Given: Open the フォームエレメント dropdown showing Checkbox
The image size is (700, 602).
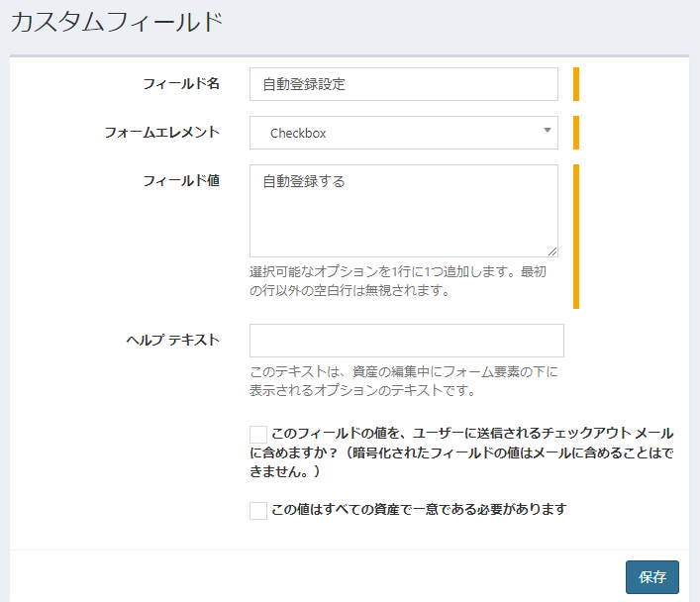Looking at the screenshot, I should 396,133.
